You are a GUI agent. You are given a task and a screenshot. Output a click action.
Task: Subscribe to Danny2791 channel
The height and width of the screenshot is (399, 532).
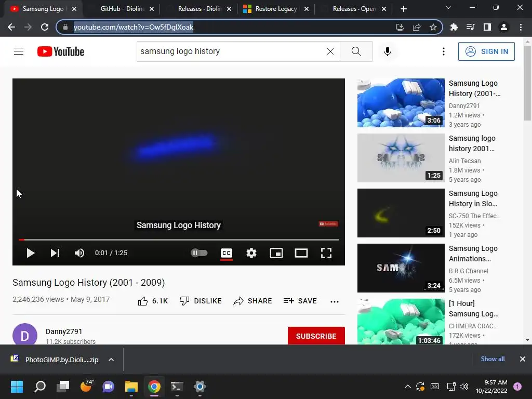[316, 336]
